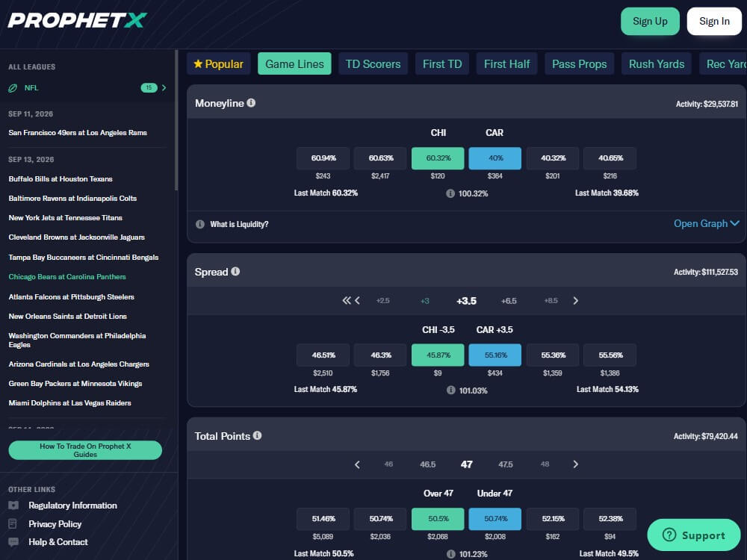
Task: Click the 40.65% moneyline offer
Action: 610,158
